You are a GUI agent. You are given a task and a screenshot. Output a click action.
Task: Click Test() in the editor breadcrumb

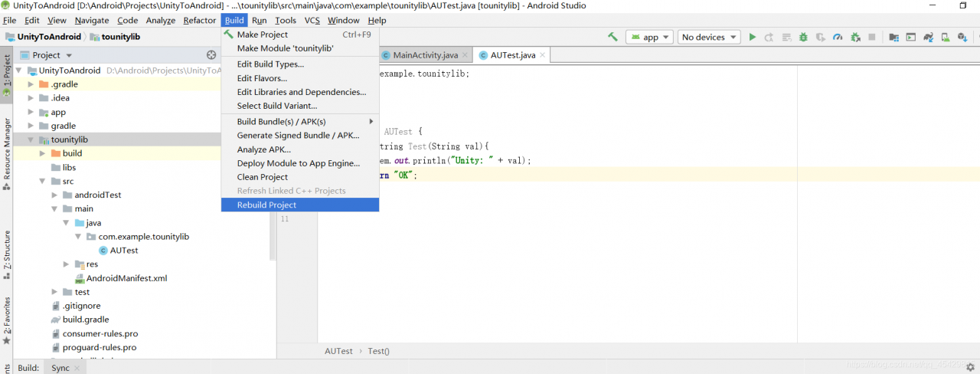pos(378,351)
